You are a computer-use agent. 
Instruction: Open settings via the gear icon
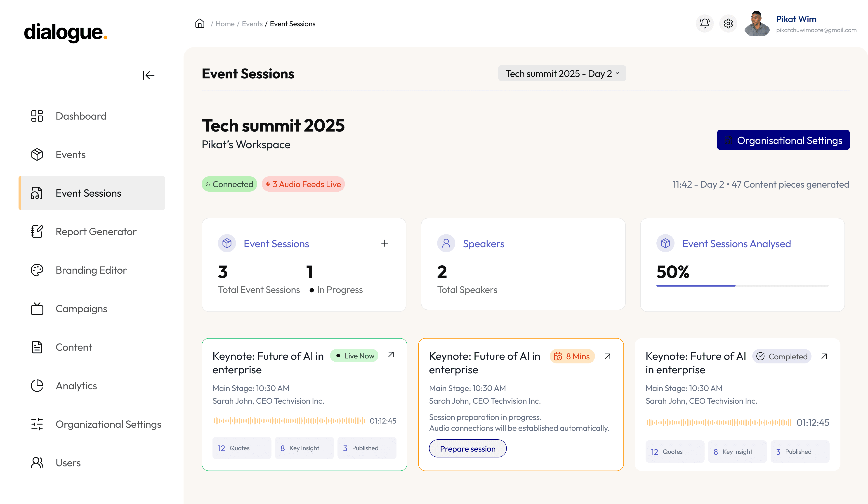728,24
